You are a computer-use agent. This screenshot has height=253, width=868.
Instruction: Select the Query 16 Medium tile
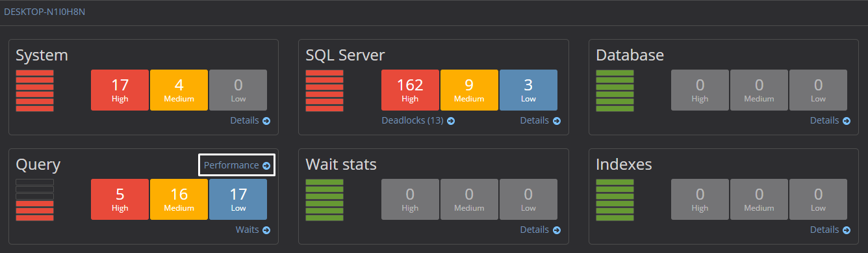point(179,200)
